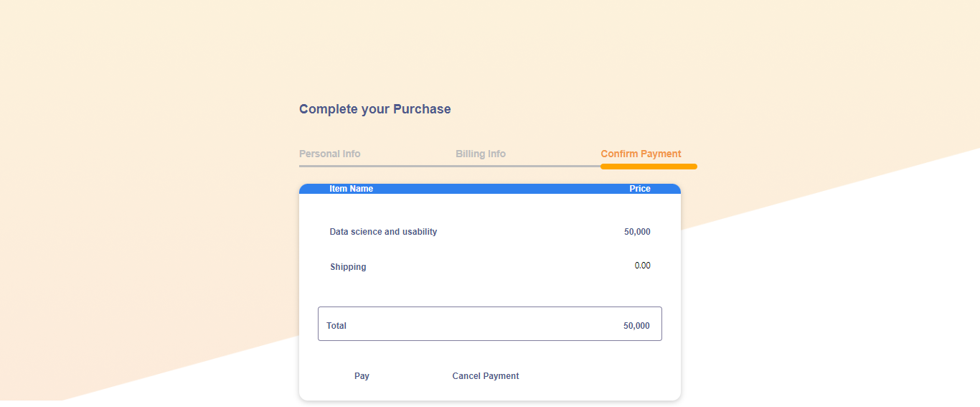The width and height of the screenshot is (980, 407).
Task: Select the Data science and usability item
Action: 383,232
